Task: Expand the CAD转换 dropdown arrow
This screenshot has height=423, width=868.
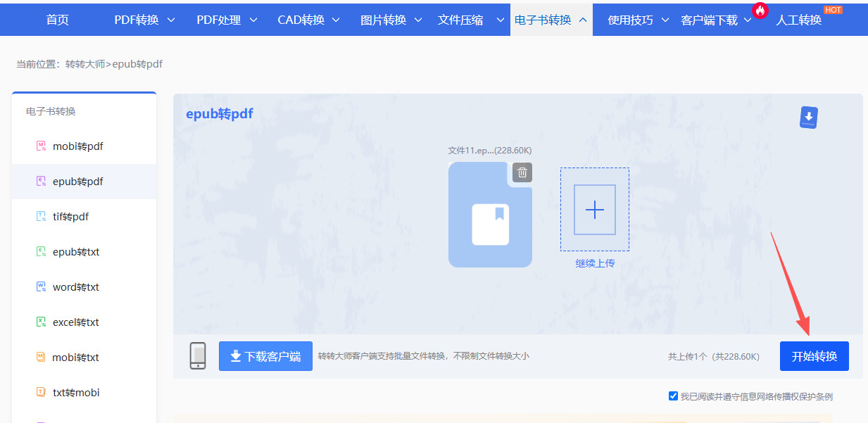Action: point(336,20)
